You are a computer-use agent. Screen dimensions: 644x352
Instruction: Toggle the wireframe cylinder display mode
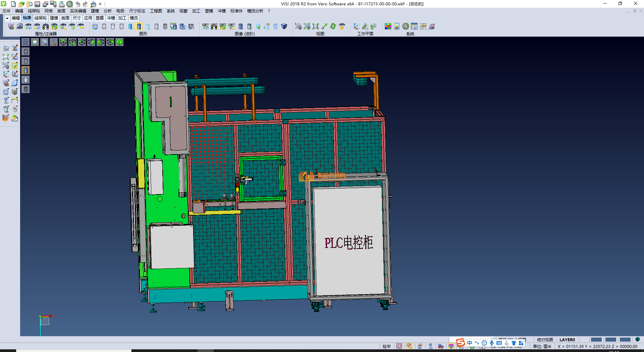pyautogui.click(x=104, y=27)
